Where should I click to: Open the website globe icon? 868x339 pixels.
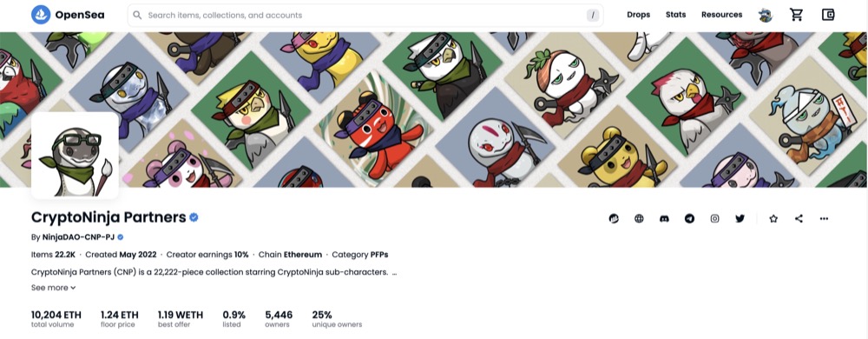639,218
